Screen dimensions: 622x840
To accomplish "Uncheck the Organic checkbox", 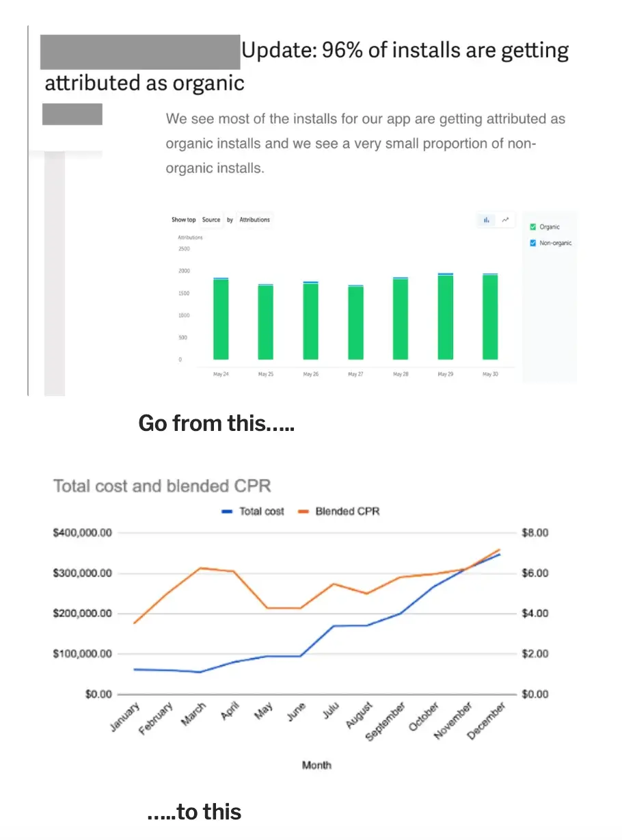I will (x=533, y=227).
